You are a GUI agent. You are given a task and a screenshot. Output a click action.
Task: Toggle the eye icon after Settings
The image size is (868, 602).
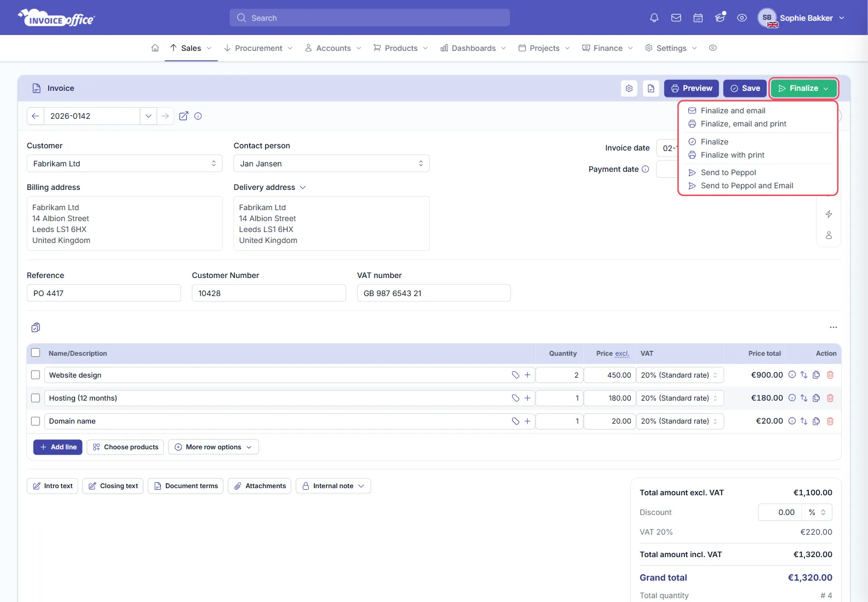click(x=712, y=48)
